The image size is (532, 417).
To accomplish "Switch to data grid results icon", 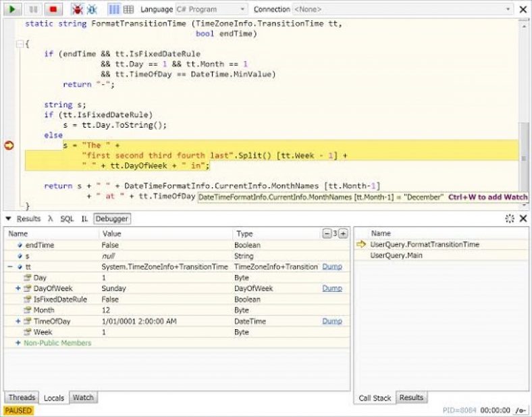I will pyautogui.click(x=128, y=9).
